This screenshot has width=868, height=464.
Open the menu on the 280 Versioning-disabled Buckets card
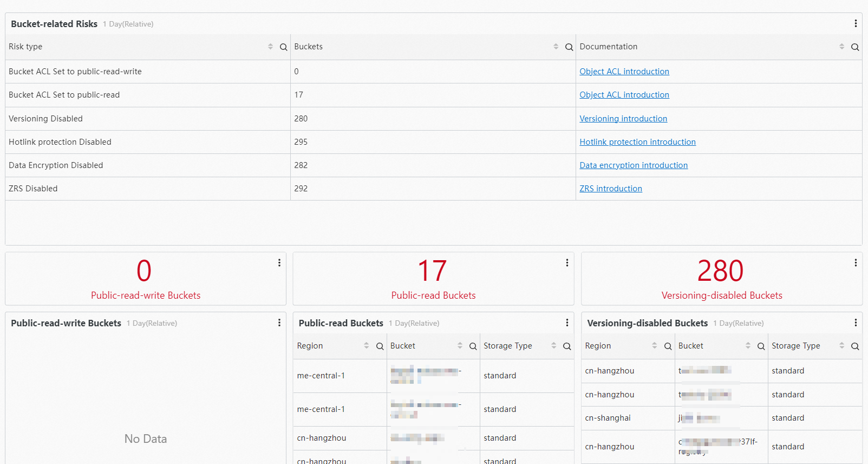(x=856, y=263)
